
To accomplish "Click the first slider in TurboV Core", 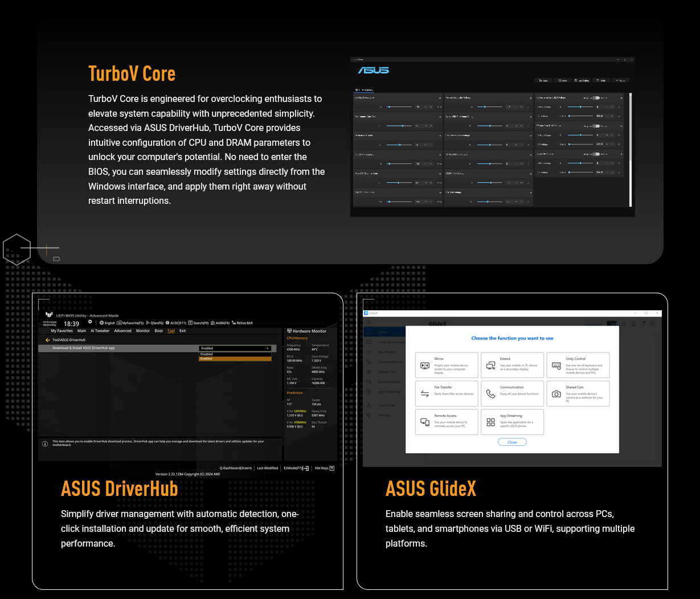I will (x=399, y=106).
